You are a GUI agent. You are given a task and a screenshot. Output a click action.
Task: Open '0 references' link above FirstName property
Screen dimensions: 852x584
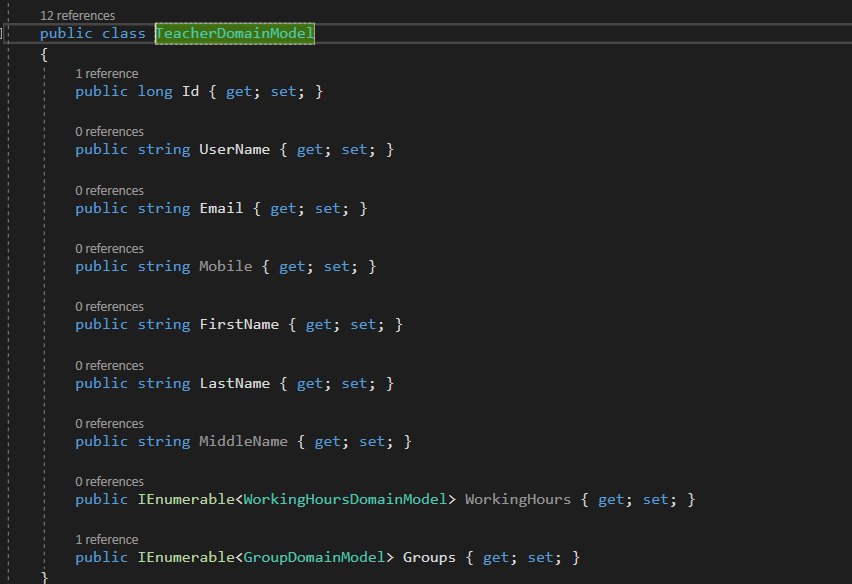pyautogui.click(x=109, y=306)
